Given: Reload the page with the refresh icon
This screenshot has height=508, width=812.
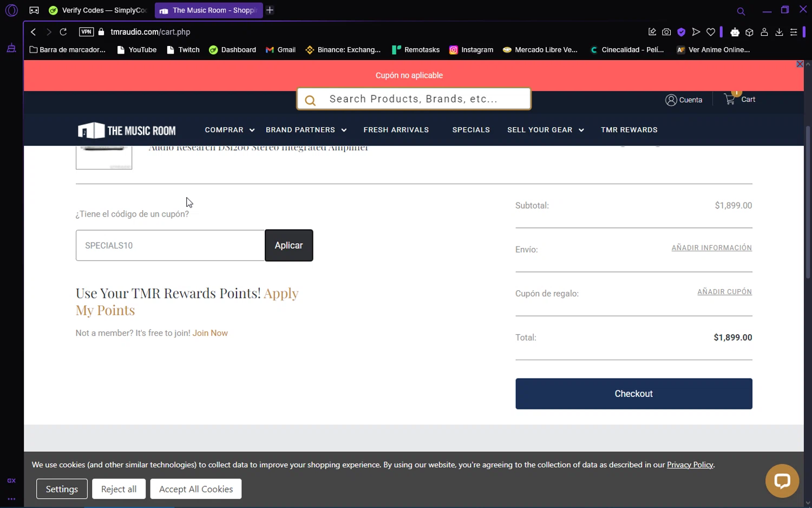Looking at the screenshot, I should 63,32.
